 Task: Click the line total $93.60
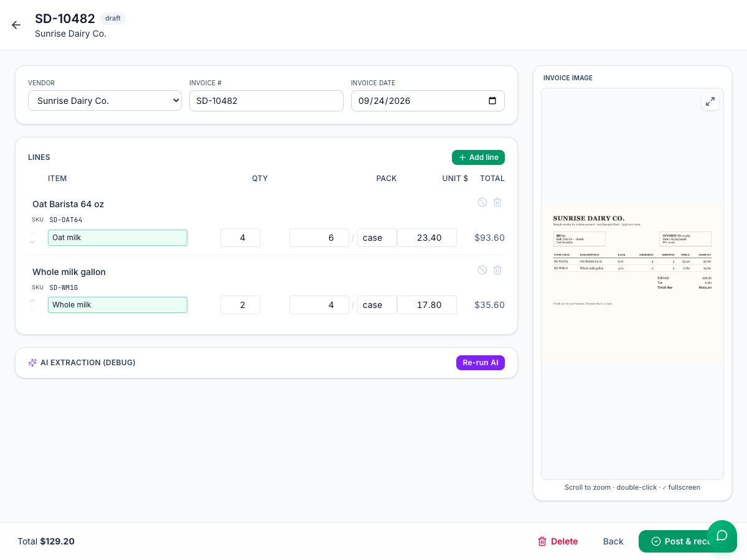point(489,238)
